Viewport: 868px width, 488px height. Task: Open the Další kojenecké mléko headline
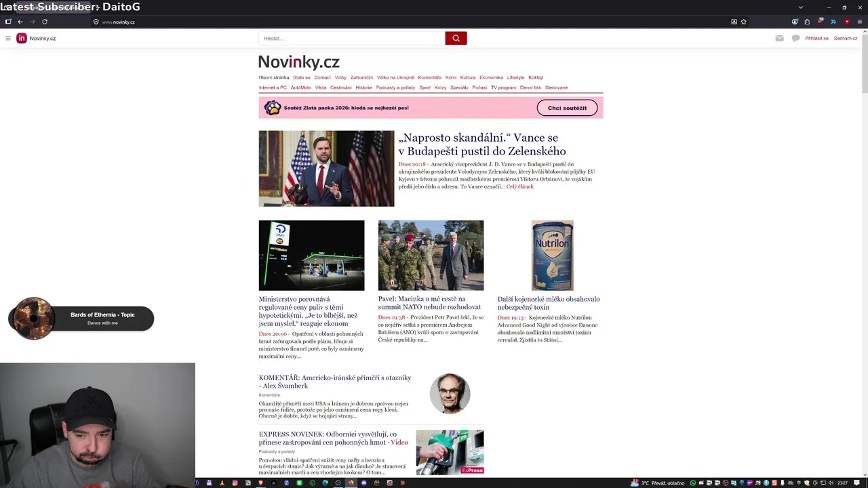[549, 303]
